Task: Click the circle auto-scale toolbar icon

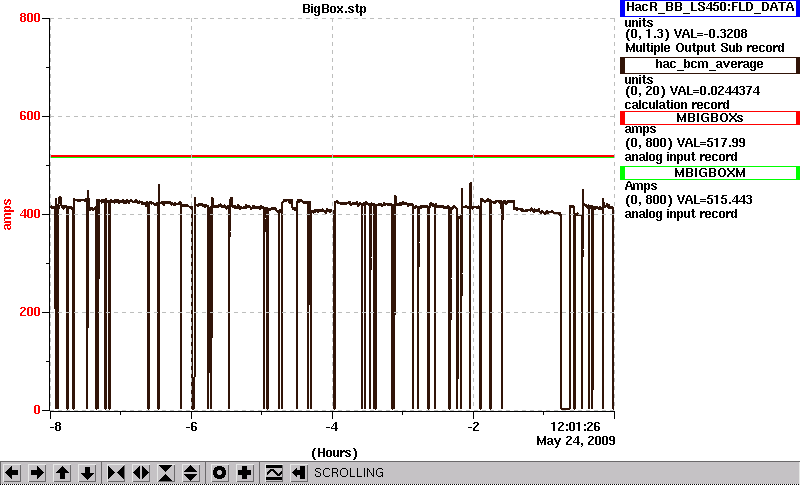Action: (x=219, y=473)
